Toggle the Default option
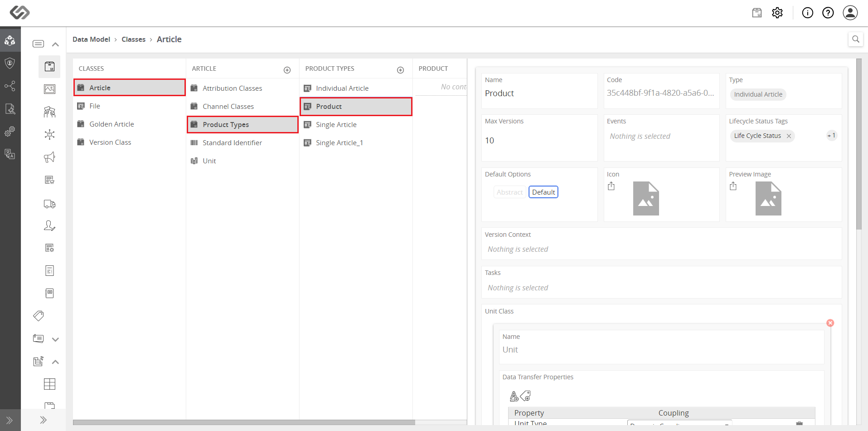 point(543,192)
